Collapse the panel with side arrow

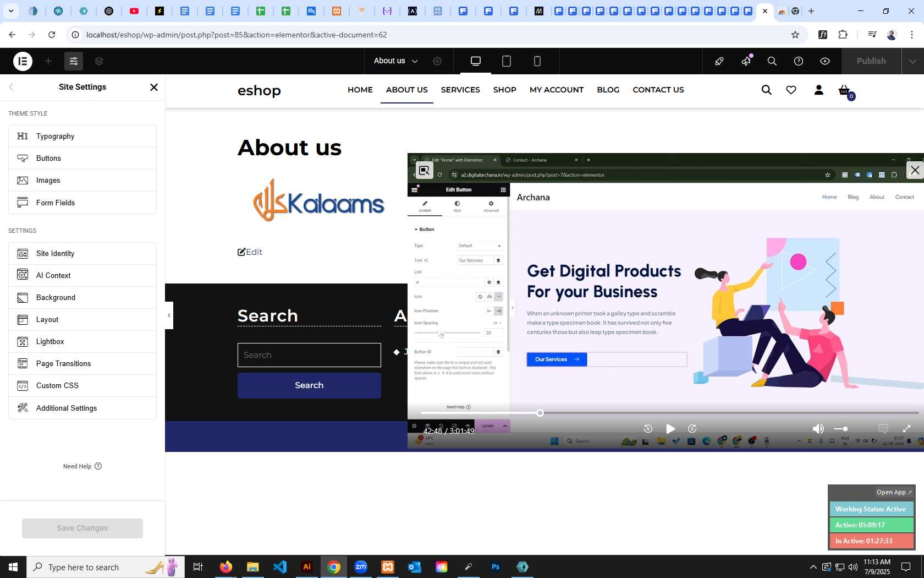pos(169,315)
